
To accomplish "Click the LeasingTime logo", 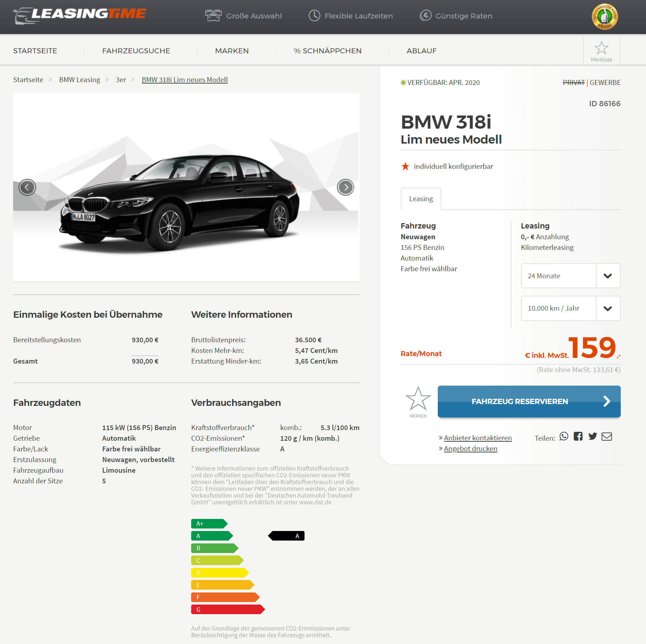I will tap(80, 16).
